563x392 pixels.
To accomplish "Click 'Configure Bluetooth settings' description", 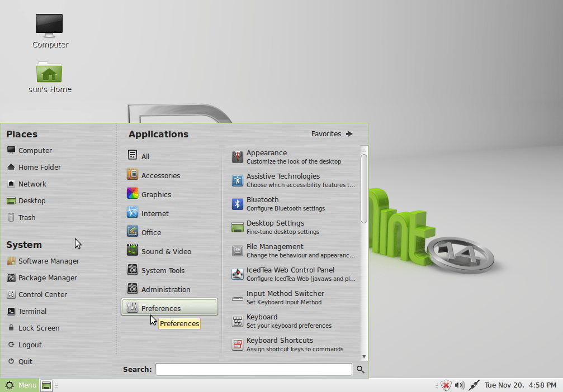I will point(286,208).
